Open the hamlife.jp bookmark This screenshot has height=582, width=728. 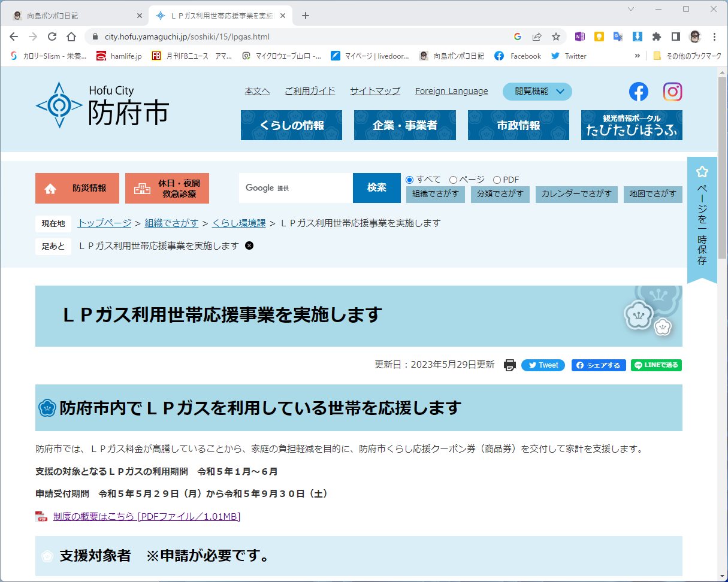[119, 56]
